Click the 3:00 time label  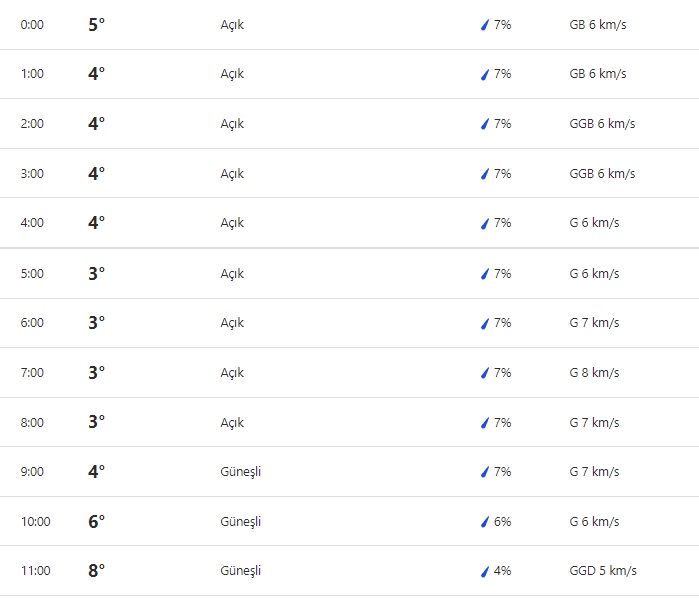click(32, 174)
